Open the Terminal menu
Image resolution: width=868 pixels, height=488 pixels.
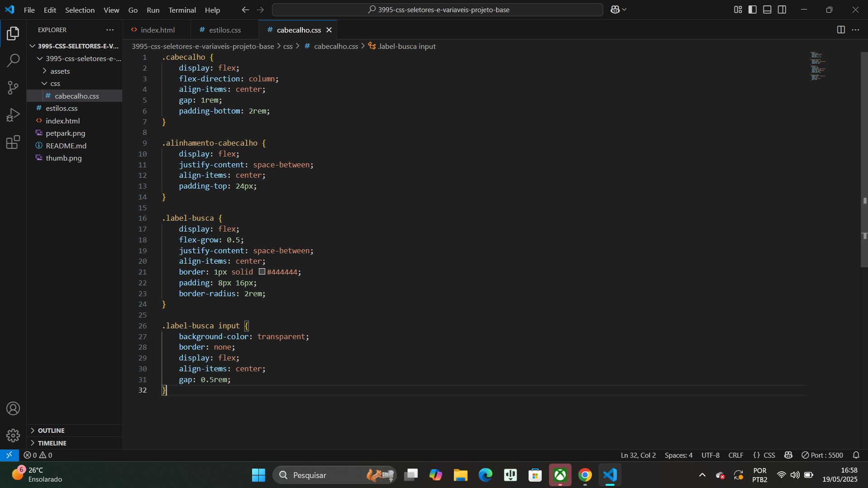click(182, 10)
